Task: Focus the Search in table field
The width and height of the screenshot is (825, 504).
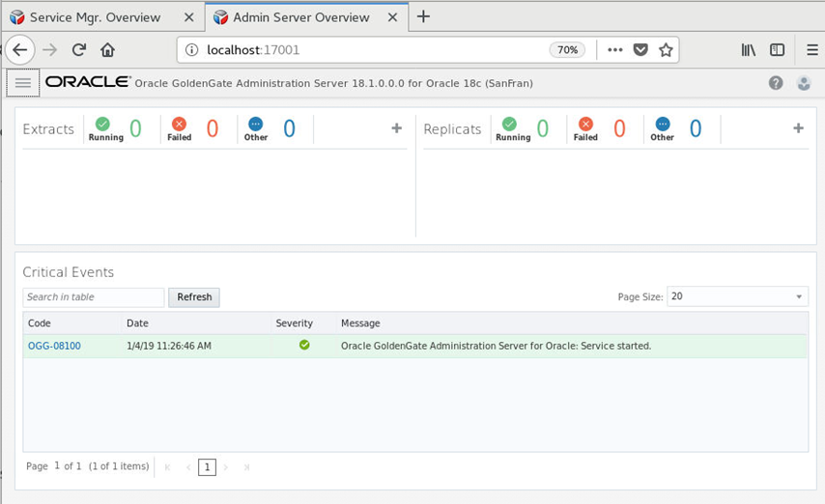Action: tap(94, 297)
